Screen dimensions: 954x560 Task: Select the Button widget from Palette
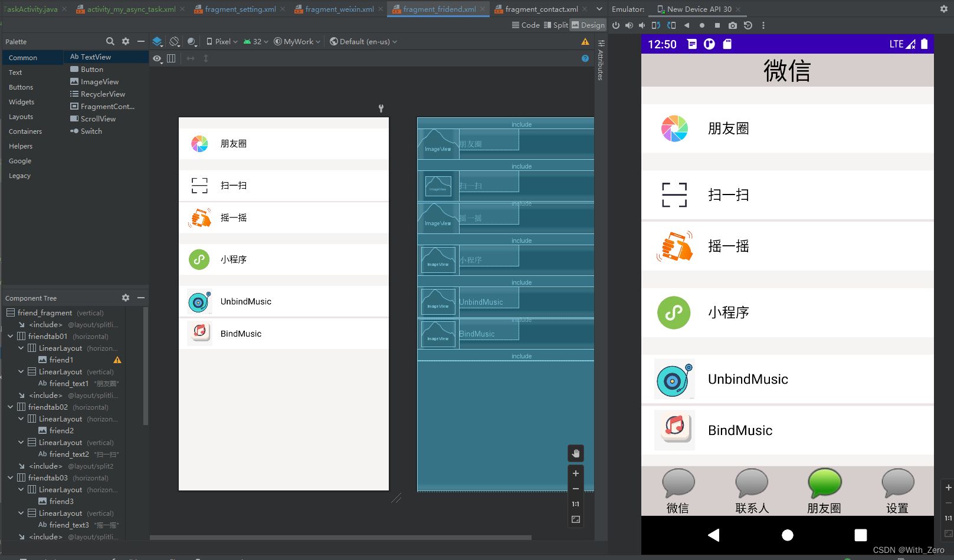click(x=91, y=69)
